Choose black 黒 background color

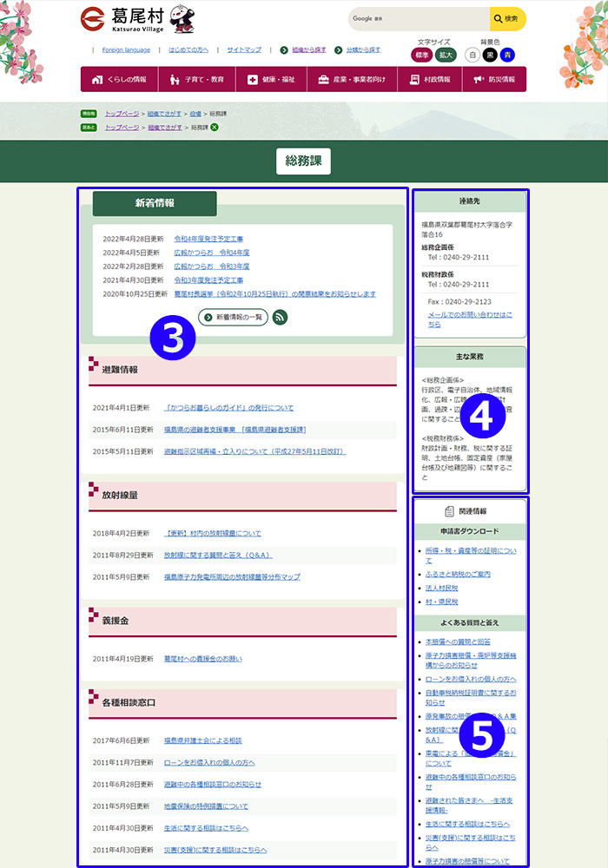coord(490,55)
